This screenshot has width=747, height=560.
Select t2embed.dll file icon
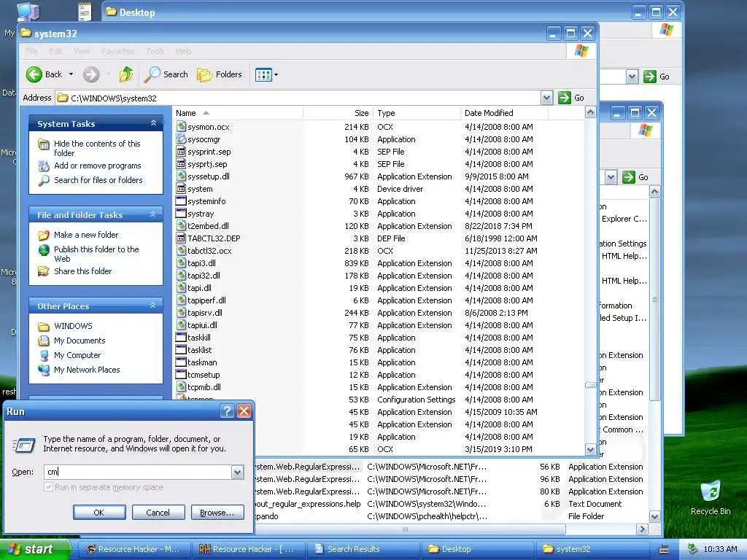pyautogui.click(x=181, y=226)
